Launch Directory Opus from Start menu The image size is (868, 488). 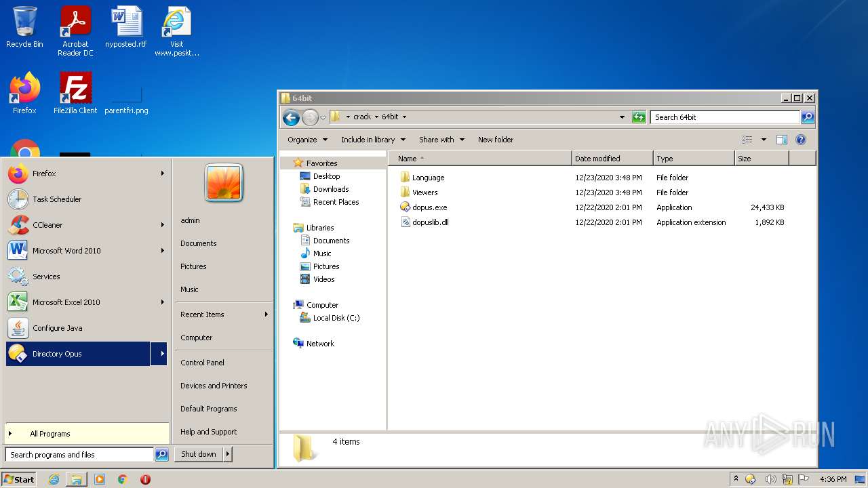pyautogui.click(x=78, y=354)
